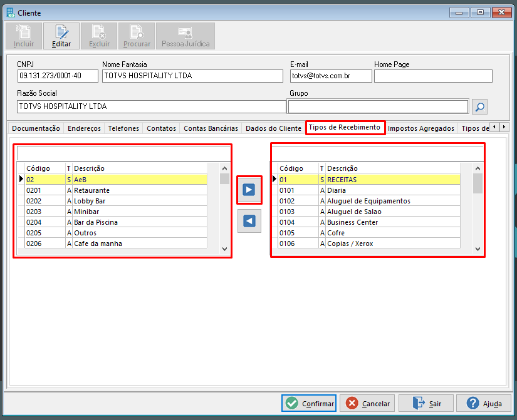
Task: Switch to the Endereços tab
Action: (x=84, y=128)
